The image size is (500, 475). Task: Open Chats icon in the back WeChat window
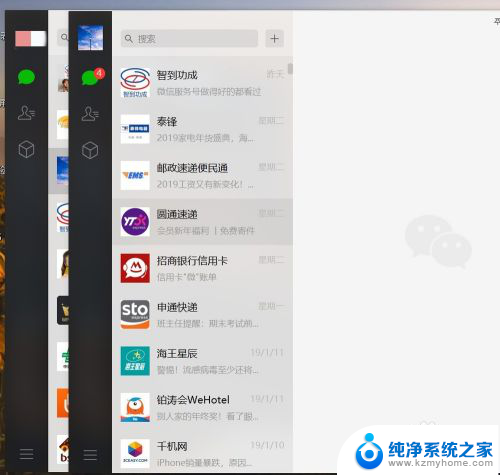(x=26, y=77)
